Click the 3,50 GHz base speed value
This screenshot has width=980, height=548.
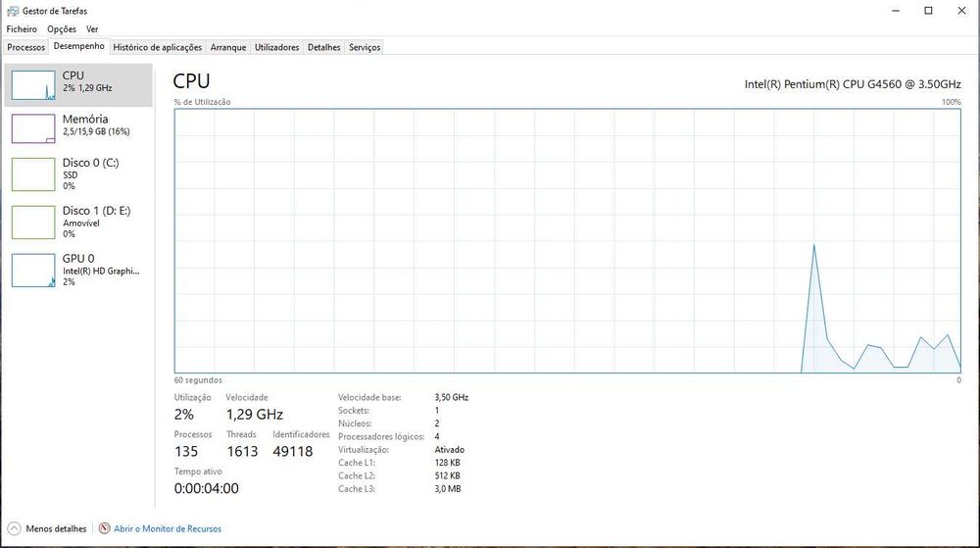click(451, 397)
